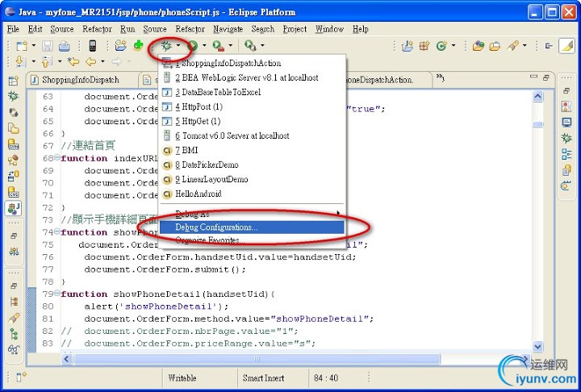Open the Navigate menu
Screen dimensions: 581x392
[x=228, y=29]
